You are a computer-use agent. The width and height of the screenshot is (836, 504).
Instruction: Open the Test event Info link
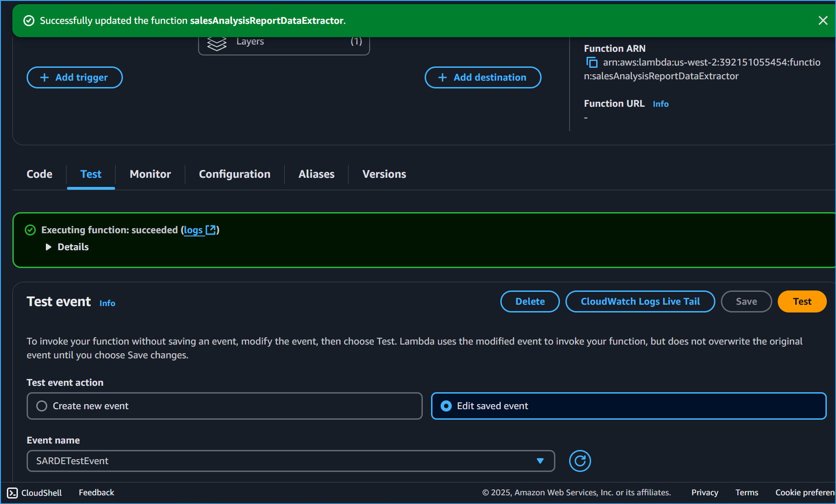tap(107, 303)
